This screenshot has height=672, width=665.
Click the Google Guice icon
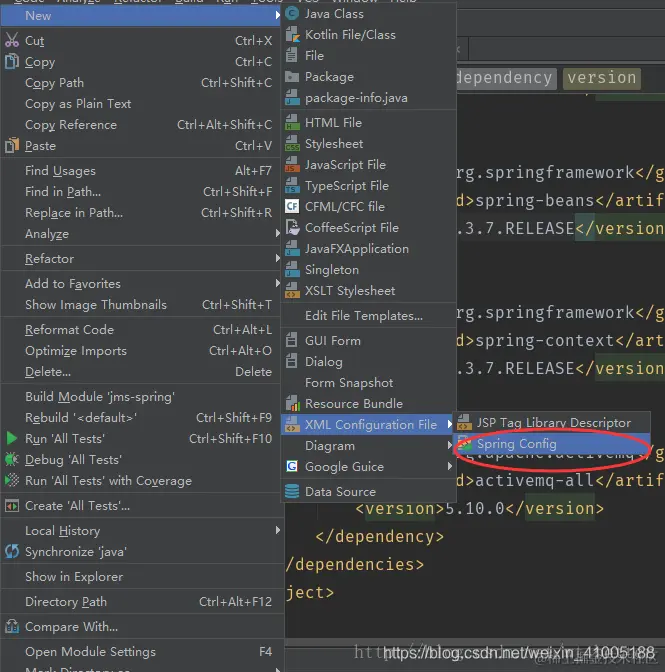point(292,466)
